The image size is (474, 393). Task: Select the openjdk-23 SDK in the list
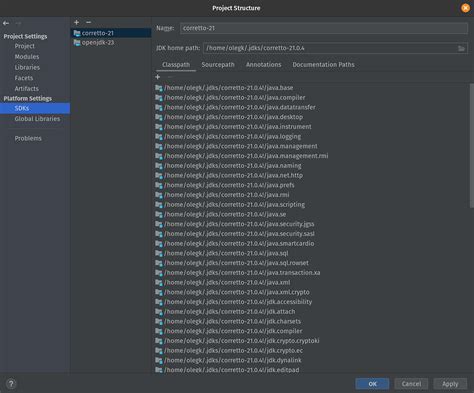tap(111, 43)
